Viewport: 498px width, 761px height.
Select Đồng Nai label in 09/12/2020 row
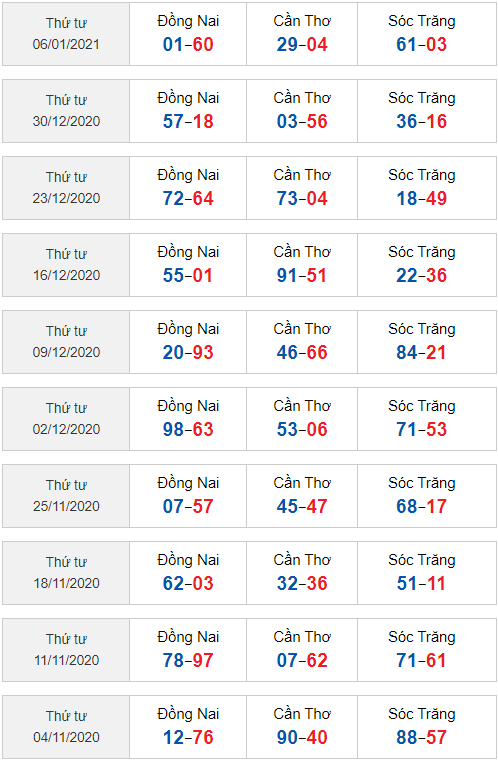[188, 329]
